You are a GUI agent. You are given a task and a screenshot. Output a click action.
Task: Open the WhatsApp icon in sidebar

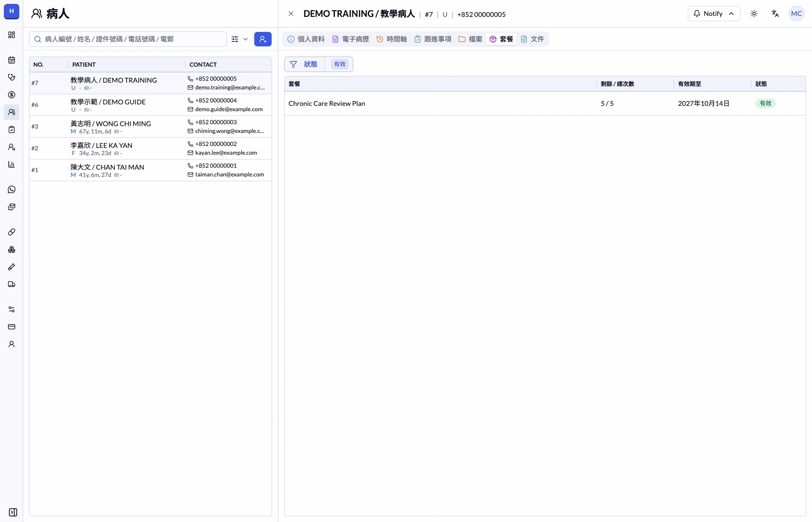(12, 189)
